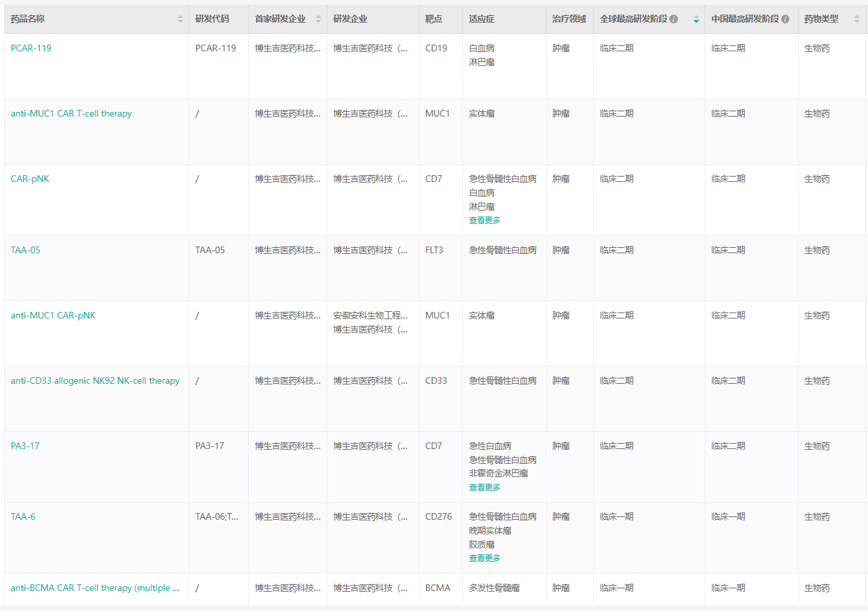Expand 查看更多 in the CAR-pNK row

pyautogui.click(x=484, y=221)
